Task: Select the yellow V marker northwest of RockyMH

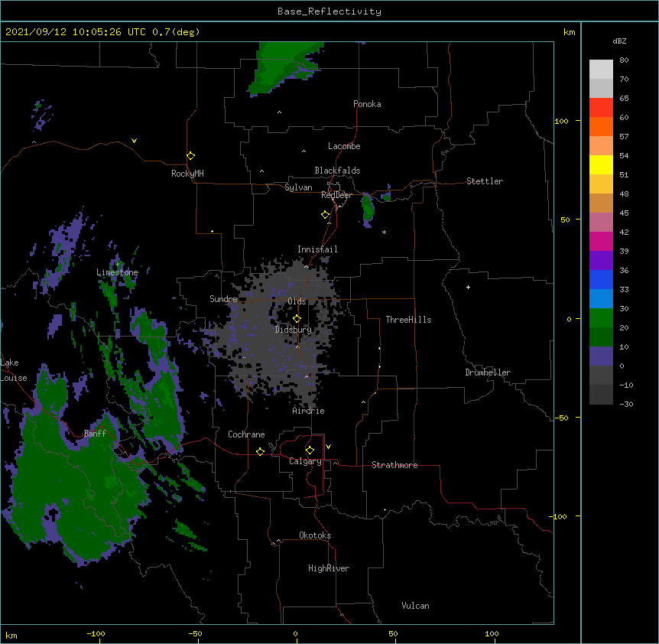Action: tap(134, 141)
